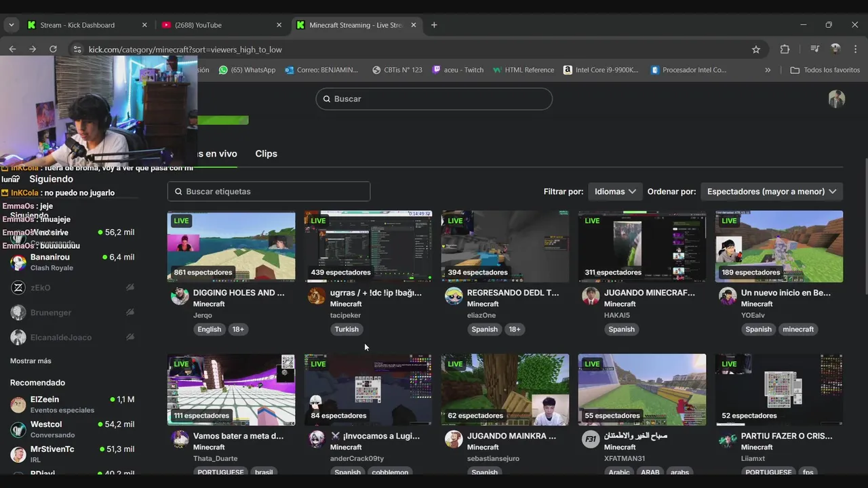Open new browser tab with plus
The width and height of the screenshot is (868, 488).
[x=434, y=25]
